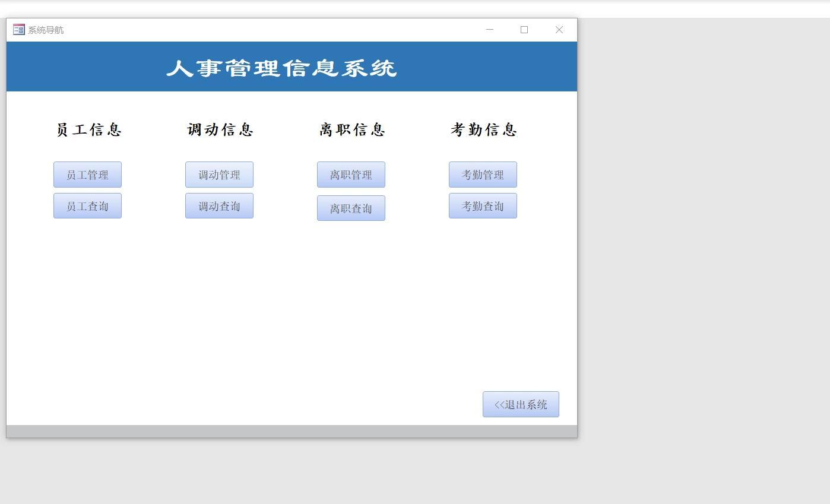The height and width of the screenshot is (504, 830).
Task: Open the 员工管理 form
Action: [87, 175]
